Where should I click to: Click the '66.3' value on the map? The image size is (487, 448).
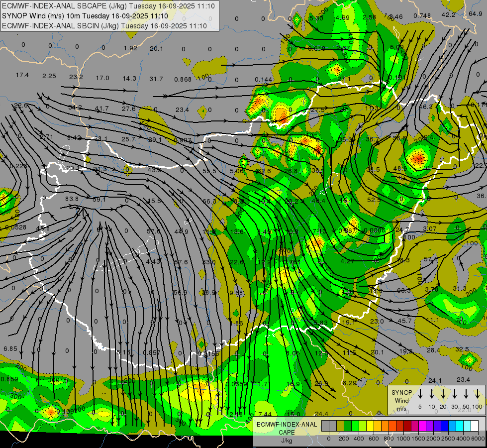(x=209, y=201)
